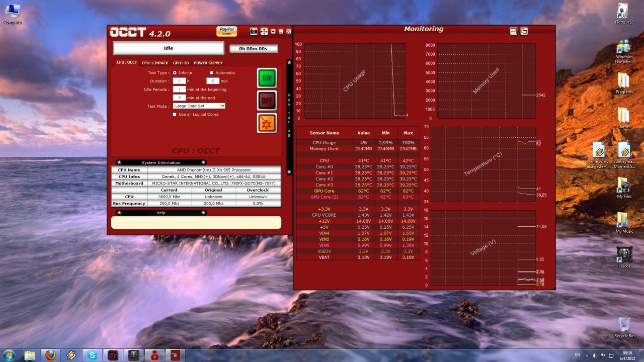Screen dimensions: 644x362
Task: Click the Duration minutes field
Action: 213,81
